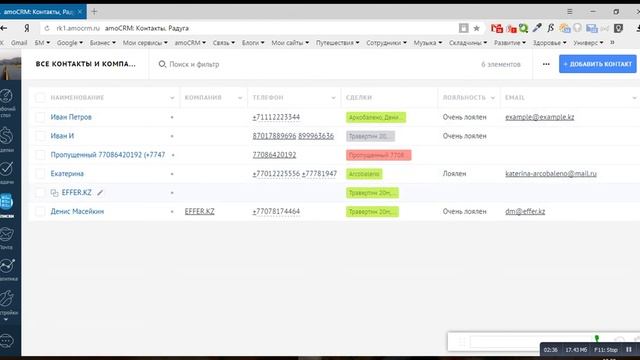Open the deals dollar icon in sidebar

point(6,136)
